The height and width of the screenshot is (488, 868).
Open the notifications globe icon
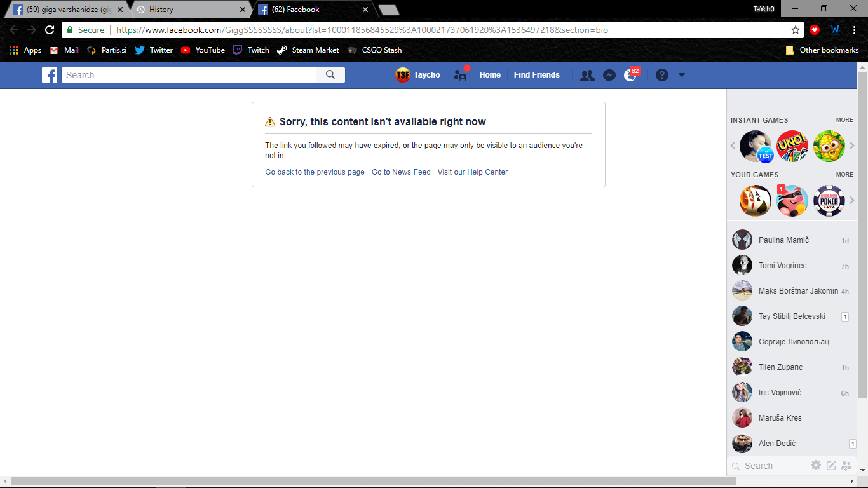(630, 75)
